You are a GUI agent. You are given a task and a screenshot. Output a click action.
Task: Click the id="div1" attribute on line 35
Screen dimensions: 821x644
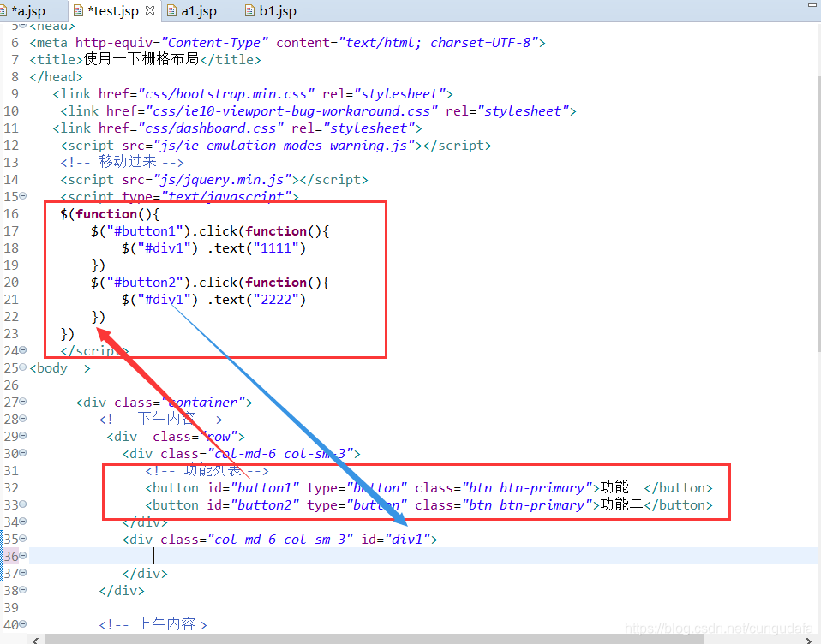[395, 540]
